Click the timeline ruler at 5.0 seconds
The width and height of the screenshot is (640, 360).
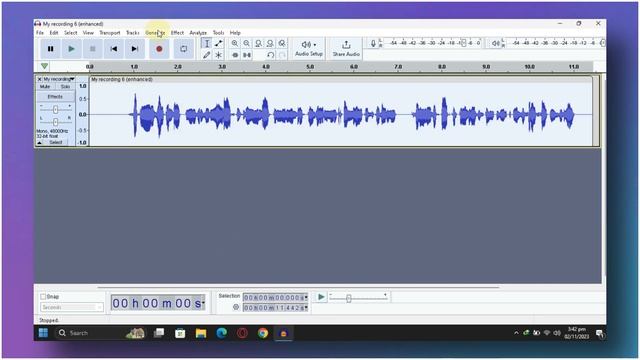310,67
